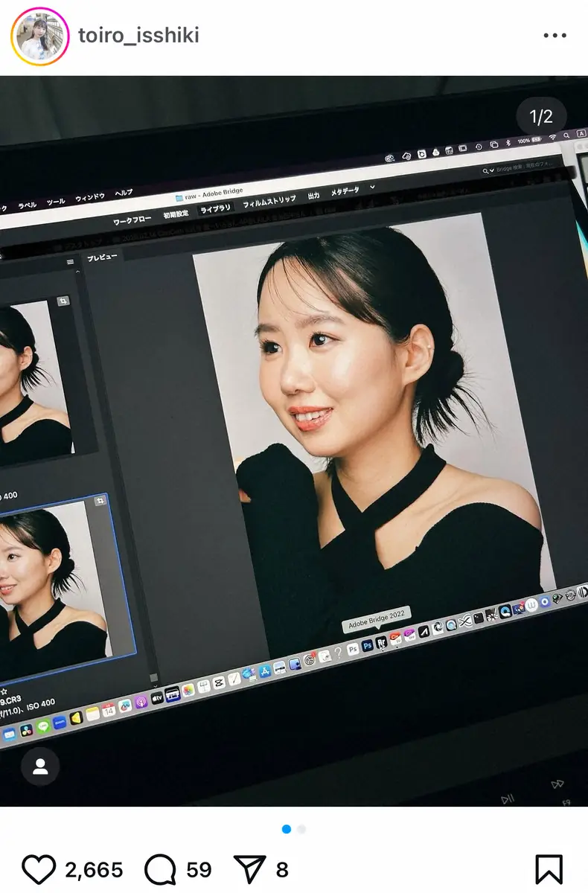Screen dimensions: 588x893
Task: Share the post with the paper plane icon
Action: point(249,869)
